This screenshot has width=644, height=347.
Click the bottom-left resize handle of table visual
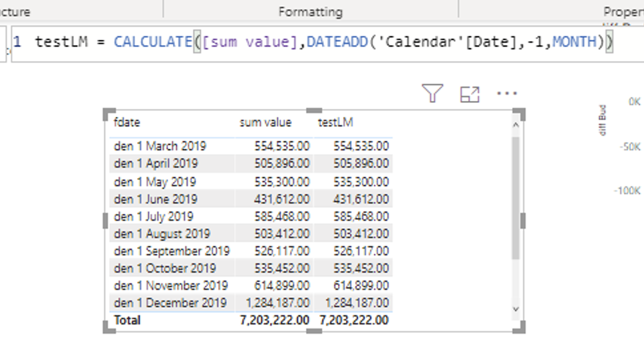109,327
